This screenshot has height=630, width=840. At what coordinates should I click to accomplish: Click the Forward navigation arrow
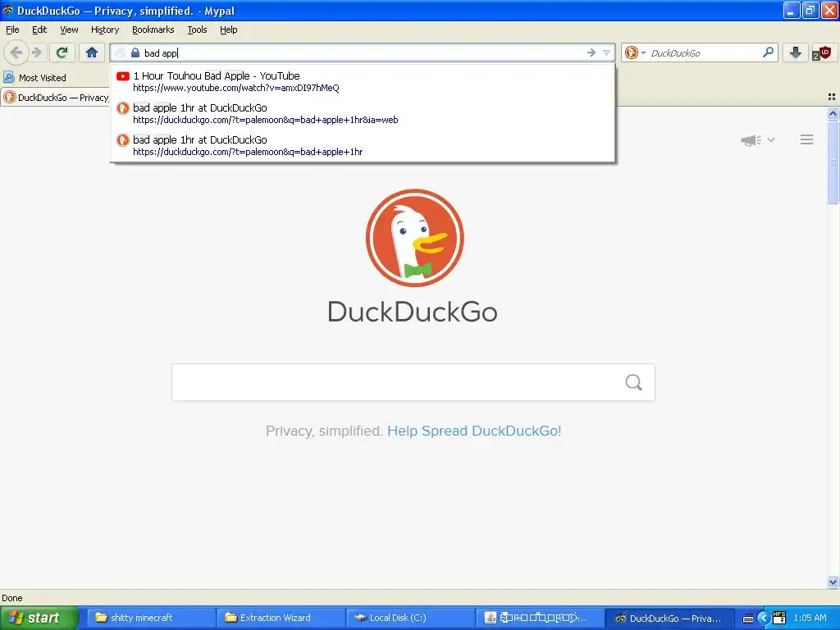tap(36, 52)
